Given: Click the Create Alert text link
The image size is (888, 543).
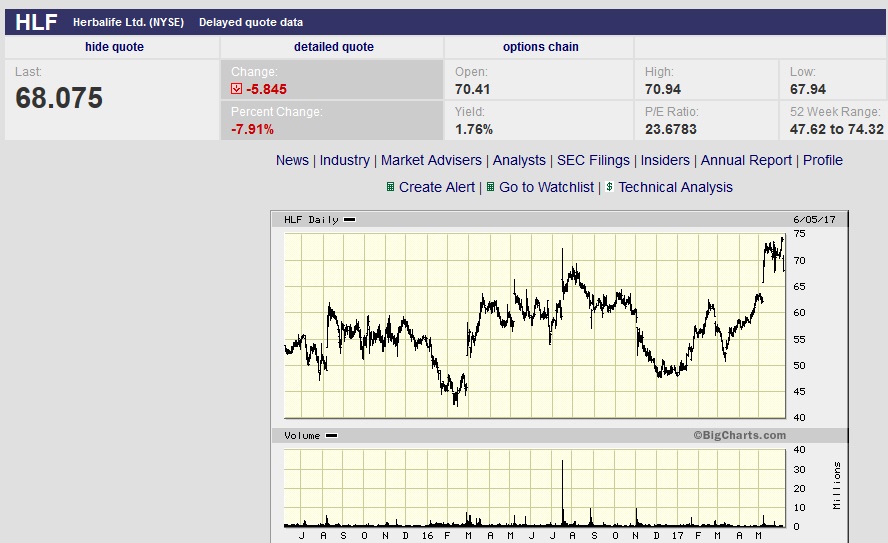Looking at the screenshot, I should 437,187.
